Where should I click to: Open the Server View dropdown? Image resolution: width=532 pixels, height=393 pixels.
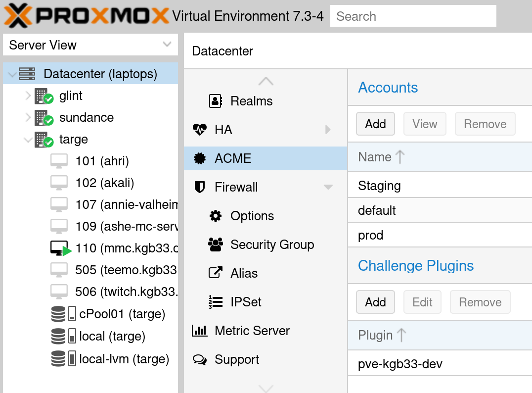[x=167, y=45]
